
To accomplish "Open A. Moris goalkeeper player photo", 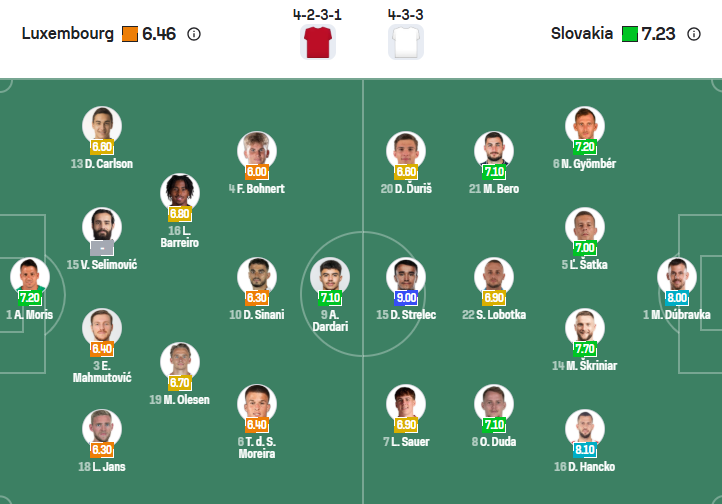I will 29,276.
